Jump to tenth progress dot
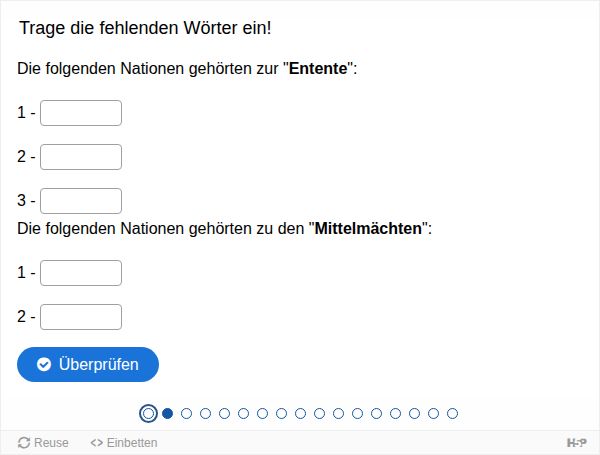The height and width of the screenshot is (455, 600). point(320,413)
